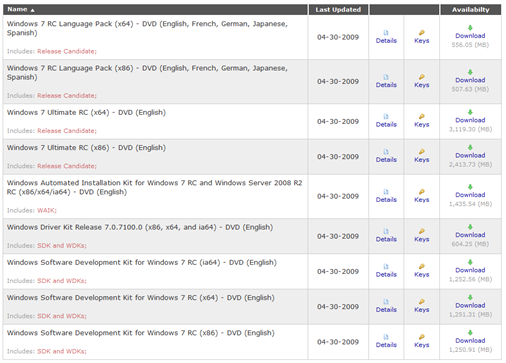Click the green download arrow for Windows 7 Ultimate RC (x64)
This screenshot has width=506, height=363.
point(470,112)
